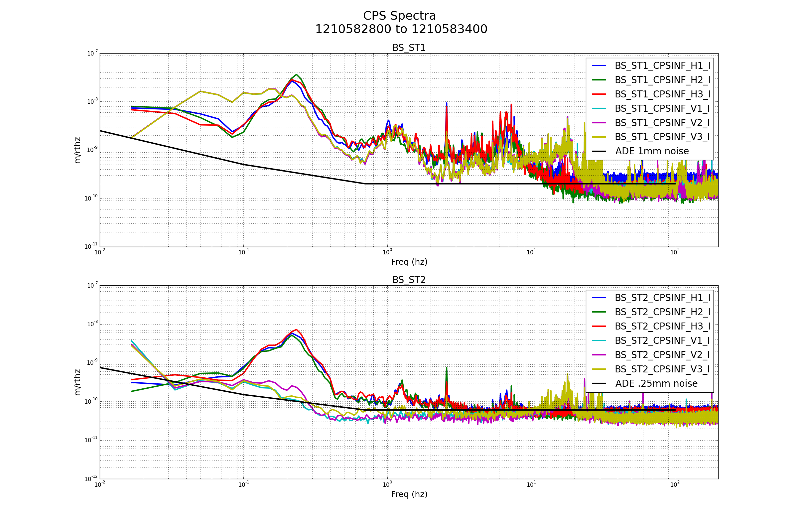Click the m/rthz label of the BS_ST2 plot
This screenshot has width=798, height=532.
coord(77,382)
